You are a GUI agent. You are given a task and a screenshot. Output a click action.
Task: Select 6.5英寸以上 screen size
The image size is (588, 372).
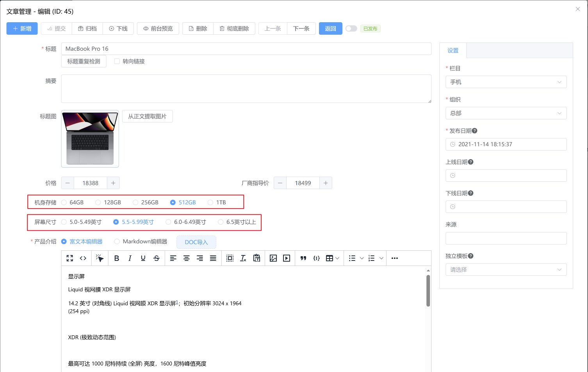pos(221,222)
